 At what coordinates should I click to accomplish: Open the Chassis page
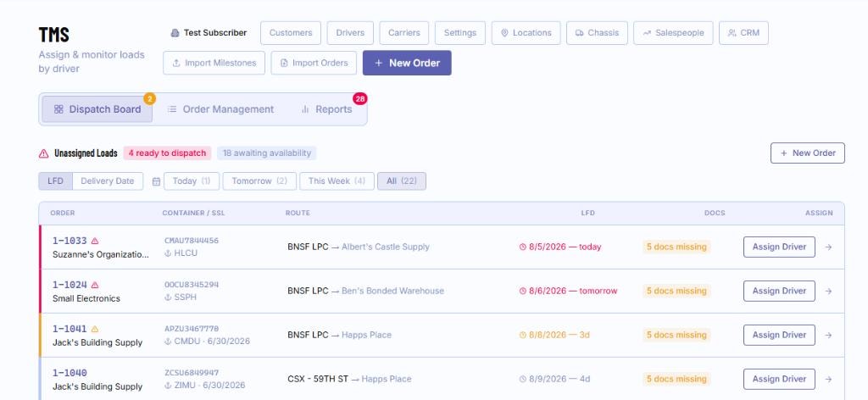(x=597, y=33)
